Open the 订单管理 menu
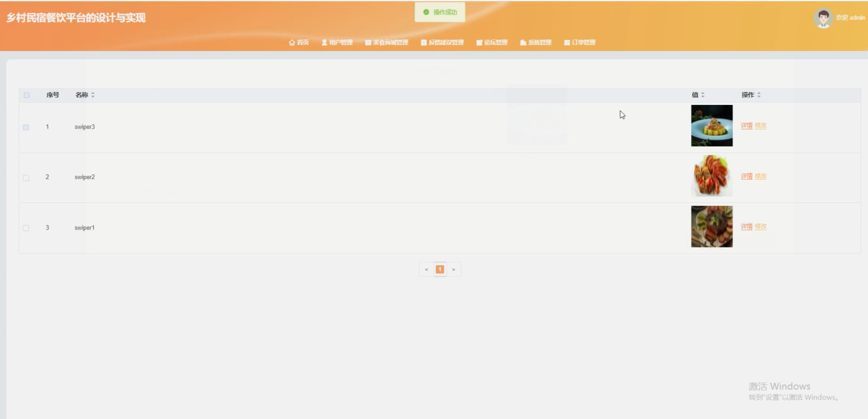The height and width of the screenshot is (419, 868). (579, 42)
